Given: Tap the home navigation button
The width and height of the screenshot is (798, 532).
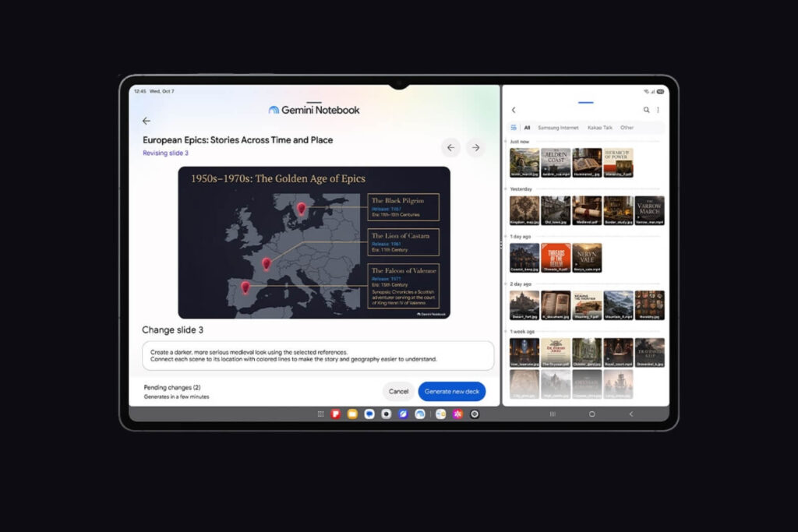Looking at the screenshot, I should 592,414.
